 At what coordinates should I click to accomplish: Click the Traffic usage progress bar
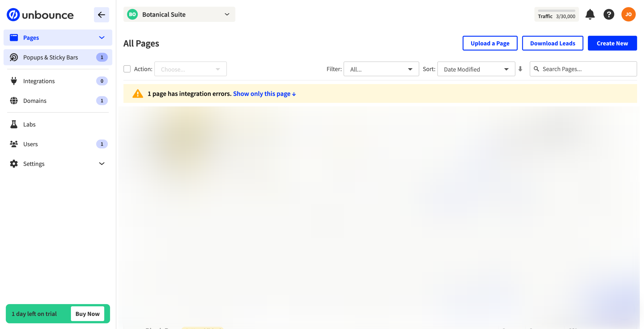click(x=556, y=11)
